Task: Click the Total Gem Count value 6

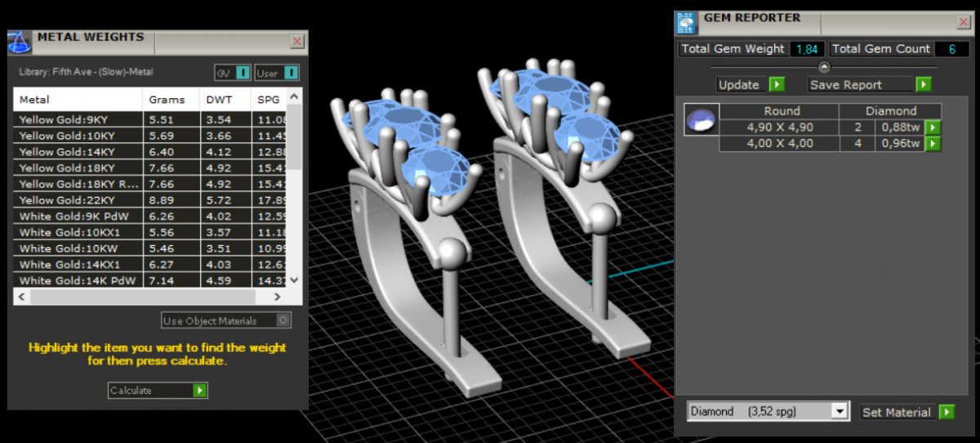Action: (951, 49)
